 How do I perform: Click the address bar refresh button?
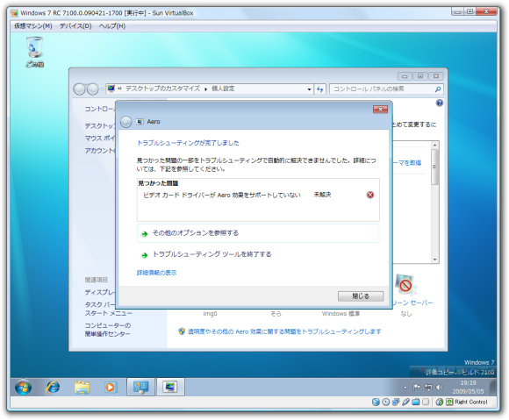tap(320, 89)
